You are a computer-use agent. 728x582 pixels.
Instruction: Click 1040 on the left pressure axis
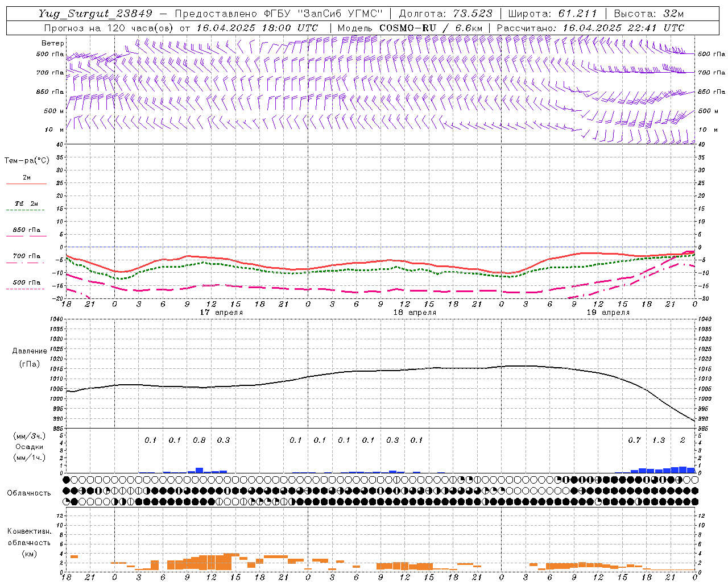pos(56,319)
